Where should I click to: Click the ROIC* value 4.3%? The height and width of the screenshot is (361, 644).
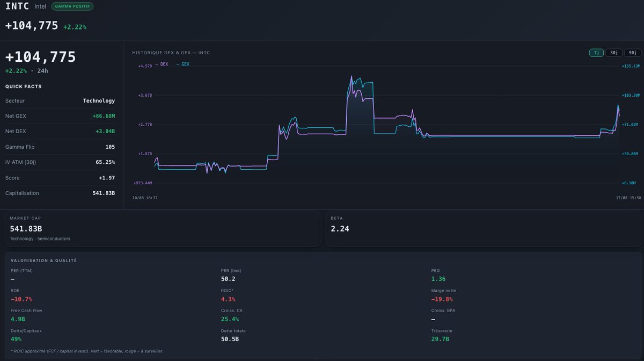click(228, 299)
